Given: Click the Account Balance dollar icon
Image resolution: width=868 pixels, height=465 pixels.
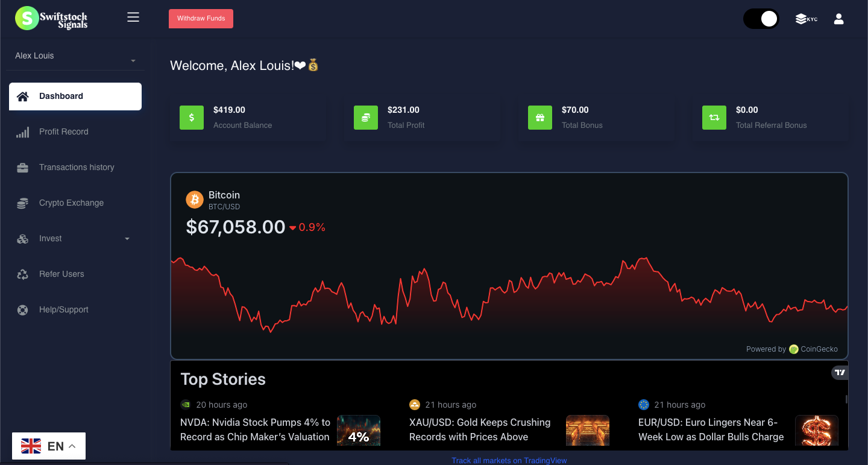Looking at the screenshot, I should coord(192,118).
